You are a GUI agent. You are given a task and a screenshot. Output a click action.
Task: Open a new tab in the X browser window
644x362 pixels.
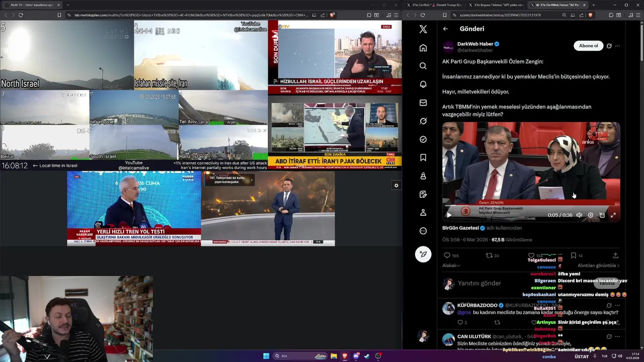click(x=593, y=5)
